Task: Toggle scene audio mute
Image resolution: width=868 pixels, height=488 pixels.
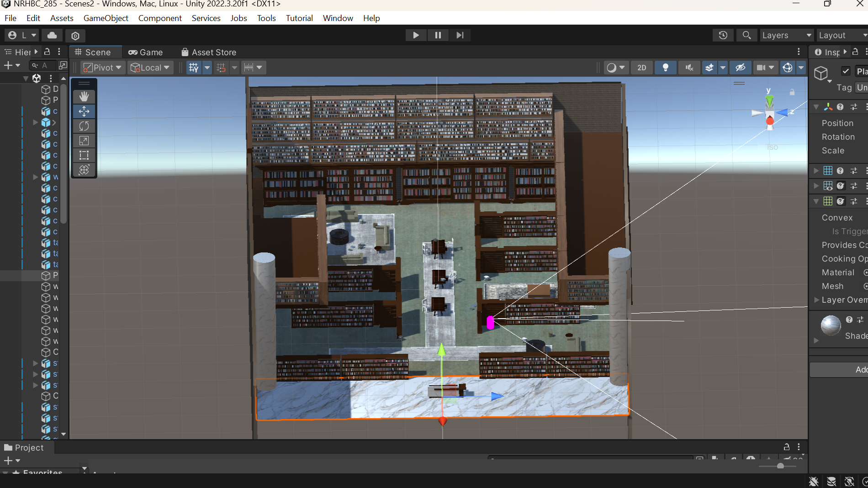Action: click(689, 68)
